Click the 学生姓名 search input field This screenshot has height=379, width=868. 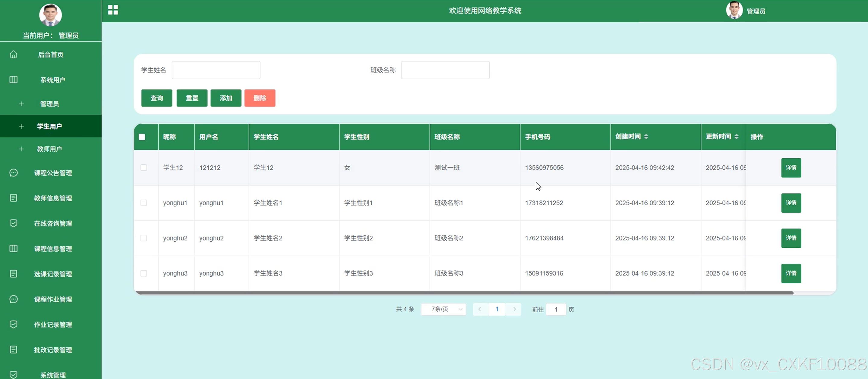click(216, 70)
